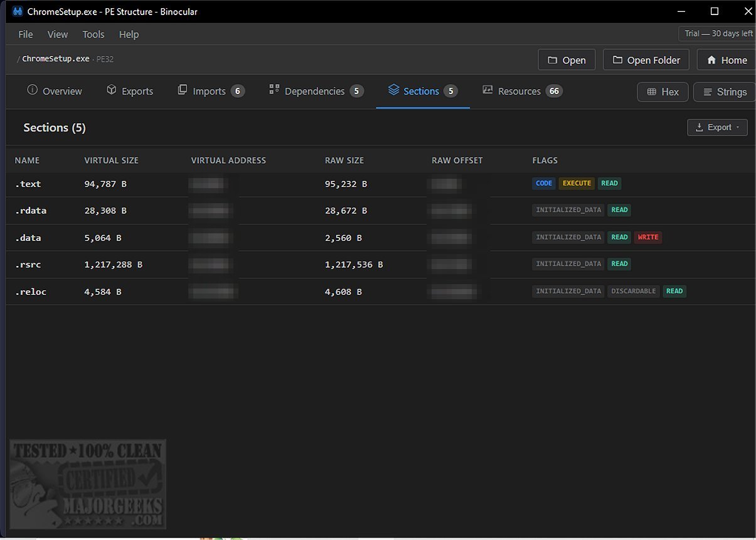
Task: Click virtual size 94,787 B
Action: click(x=105, y=184)
